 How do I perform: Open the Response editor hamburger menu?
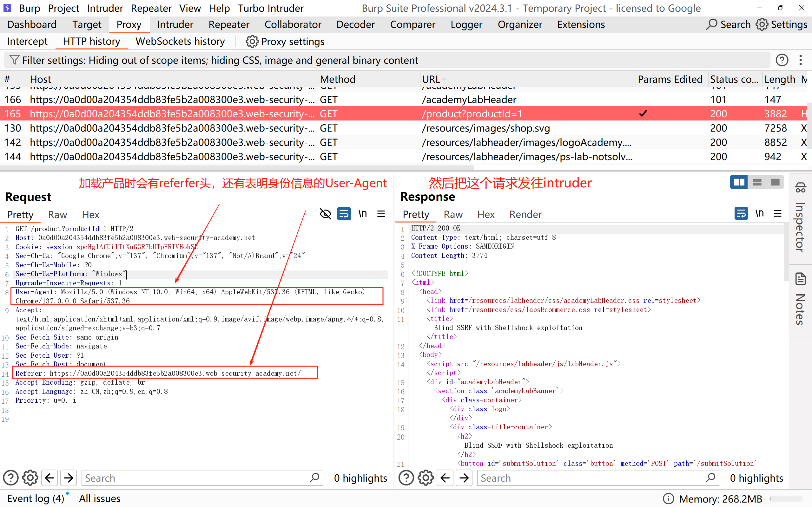777,214
